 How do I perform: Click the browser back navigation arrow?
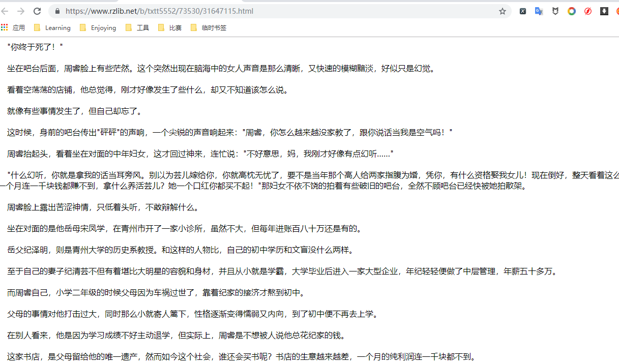point(7,10)
